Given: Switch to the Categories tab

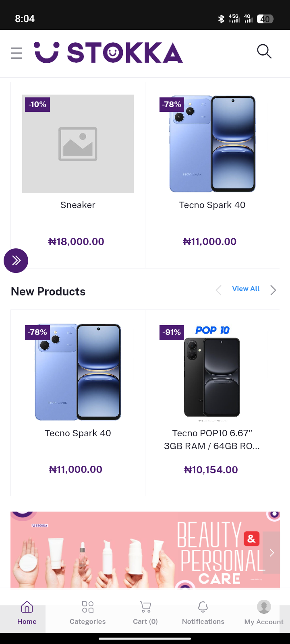Looking at the screenshot, I should (x=87, y=613).
